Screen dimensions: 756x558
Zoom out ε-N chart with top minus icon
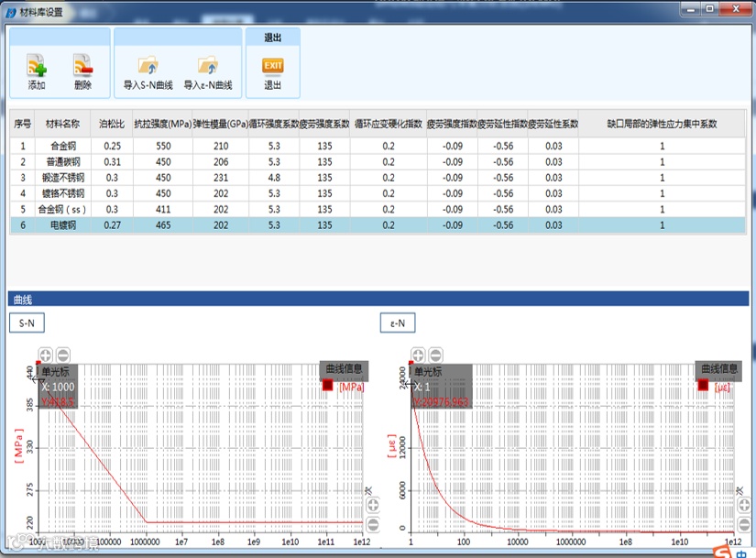click(x=435, y=356)
